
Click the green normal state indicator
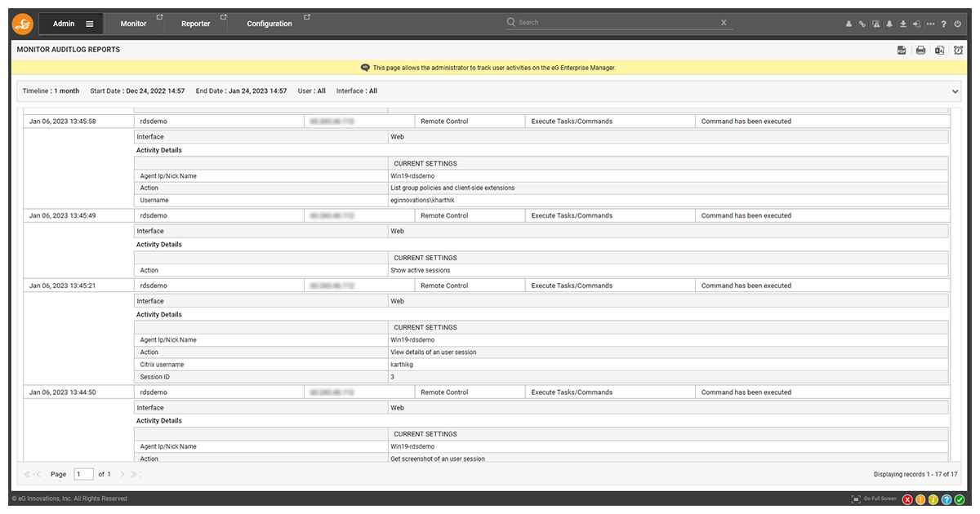tap(960, 499)
